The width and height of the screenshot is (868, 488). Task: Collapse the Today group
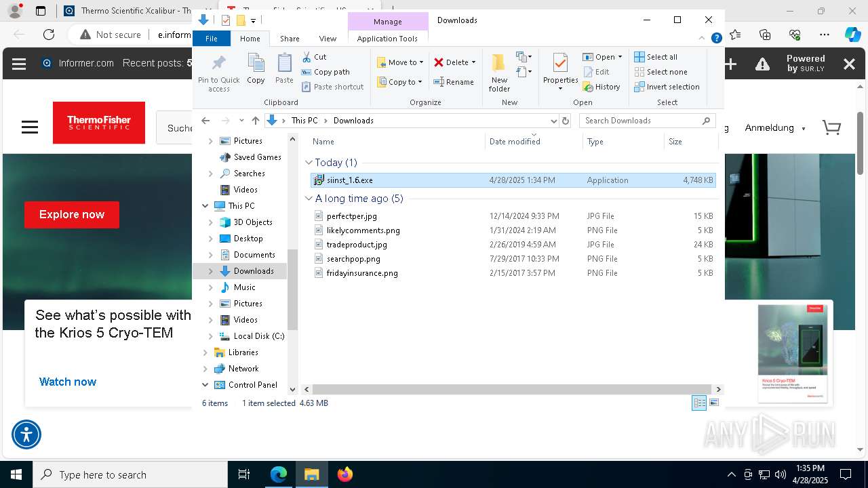tap(309, 163)
